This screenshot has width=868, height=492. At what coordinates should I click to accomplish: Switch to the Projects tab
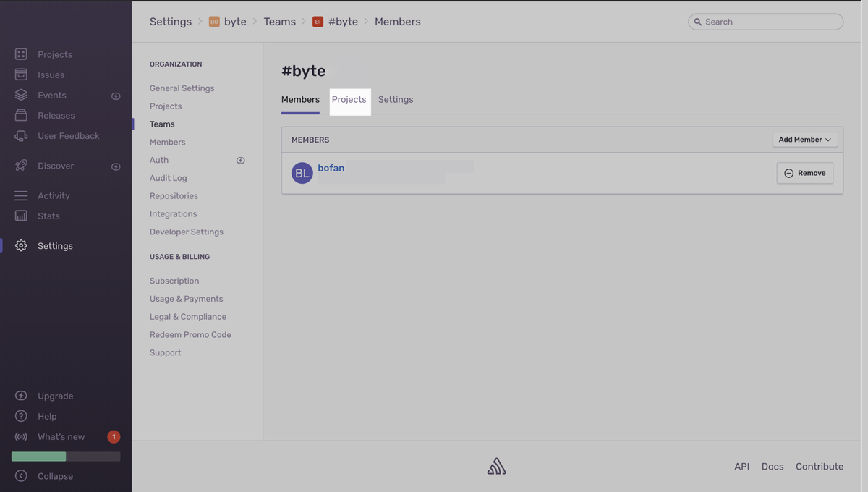click(349, 100)
